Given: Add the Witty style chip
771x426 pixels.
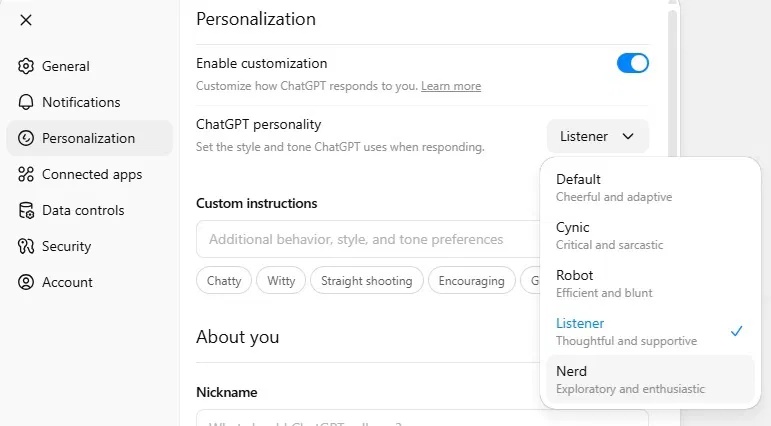Looking at the screenshot, I should 281,281.
